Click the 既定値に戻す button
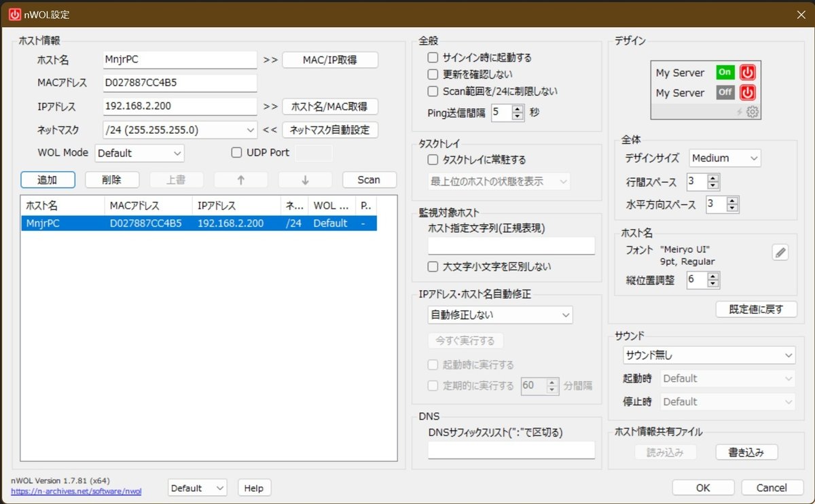 (757, 309)
